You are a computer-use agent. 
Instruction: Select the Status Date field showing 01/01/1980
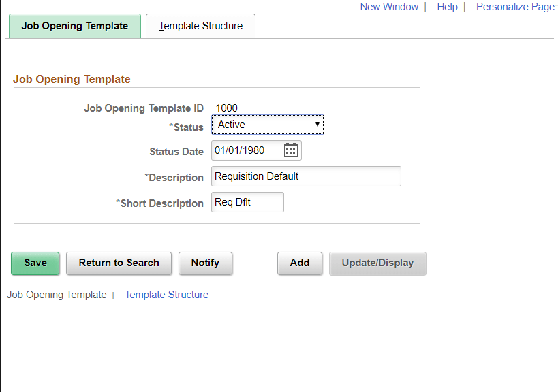tap(245, 150)
